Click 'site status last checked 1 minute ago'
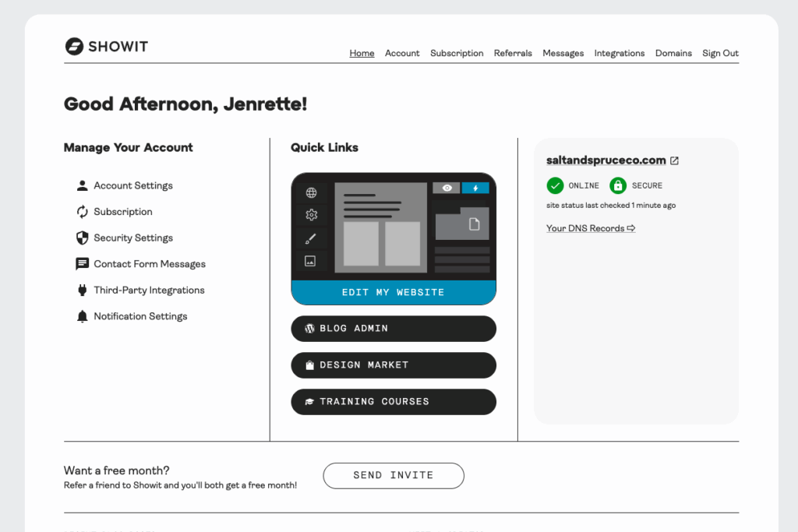Viewport: 798px width, 532px height. click(611, 206)
